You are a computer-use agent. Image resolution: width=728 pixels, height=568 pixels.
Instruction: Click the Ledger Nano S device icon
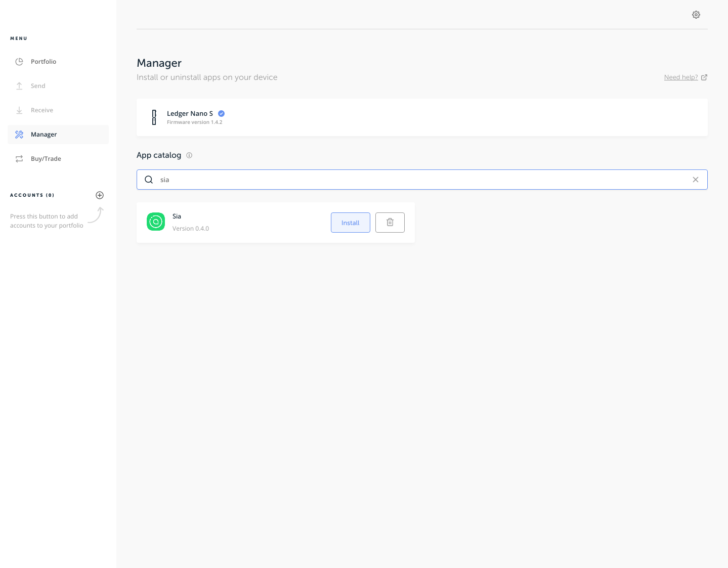point(154,117)
